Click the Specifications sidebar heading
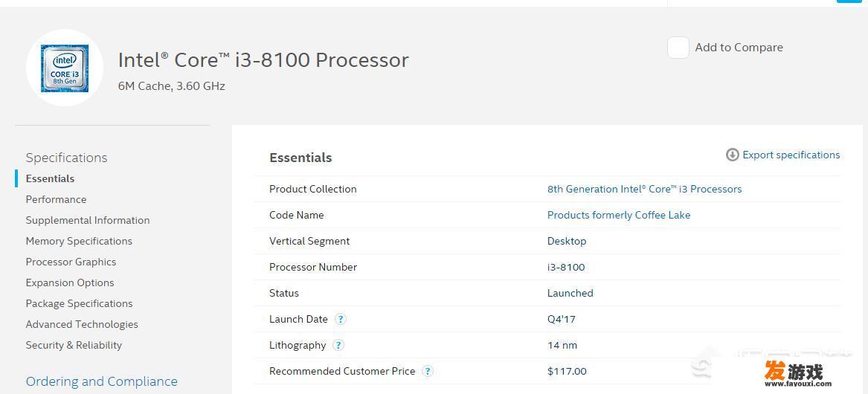Screen dimensions: 868x394 [x=66, y=158]
